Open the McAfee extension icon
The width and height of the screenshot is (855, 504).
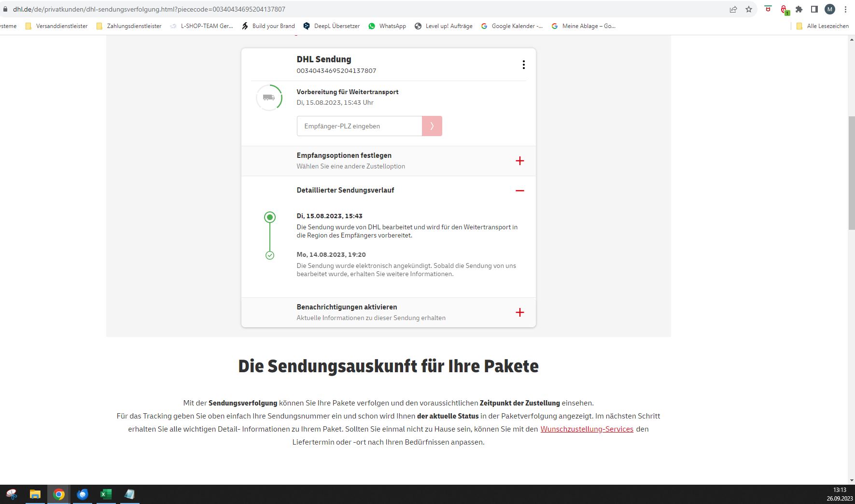pyautogui.click(x=768, y=9)
